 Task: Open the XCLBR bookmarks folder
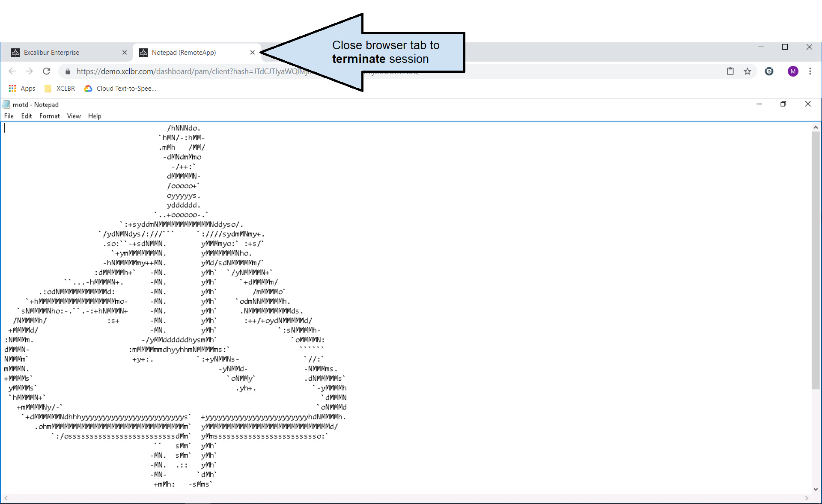click(x=60, y=89)
